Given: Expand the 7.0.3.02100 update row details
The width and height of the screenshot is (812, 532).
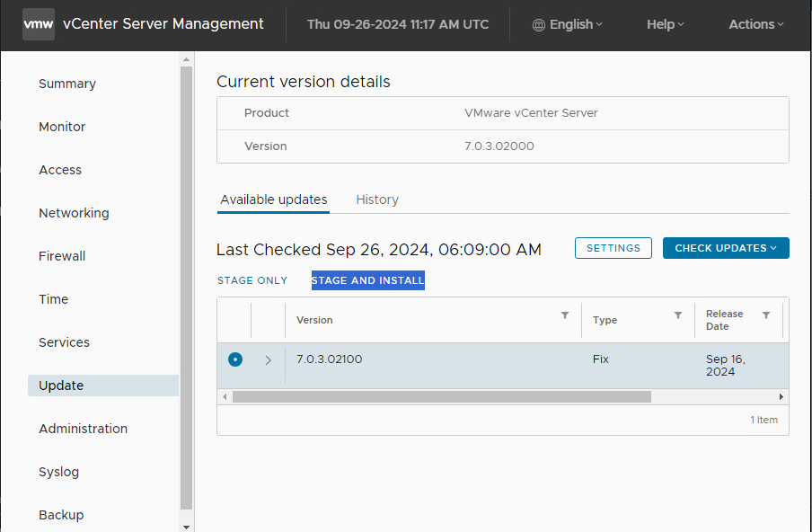Looking at the screenshot, I should click(x=269, y=360).
